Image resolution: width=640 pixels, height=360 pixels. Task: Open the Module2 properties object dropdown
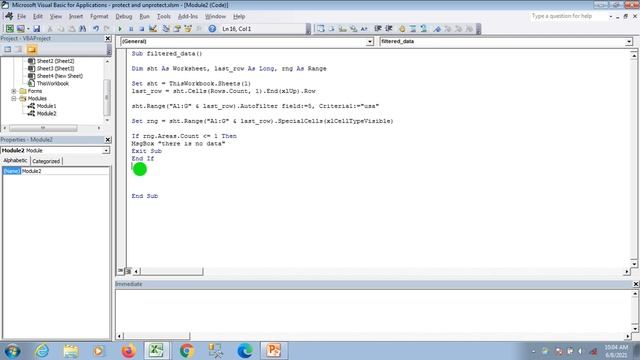click(106, 151)
